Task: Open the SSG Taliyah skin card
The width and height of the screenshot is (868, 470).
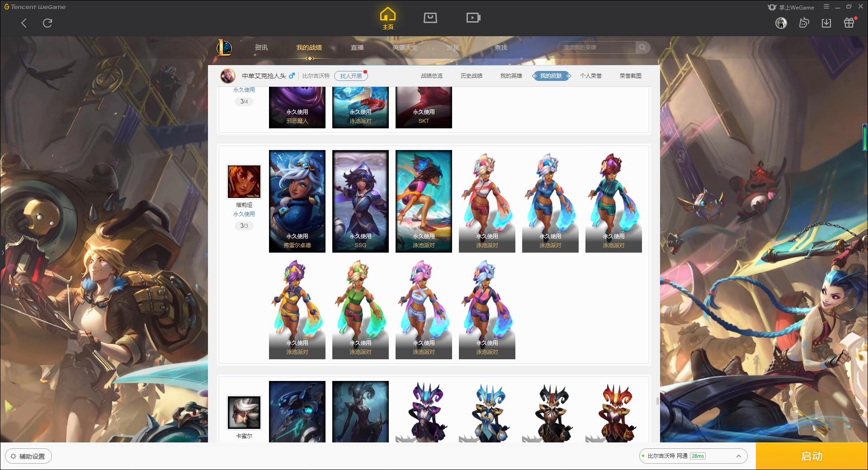Action: coord(360,201)
